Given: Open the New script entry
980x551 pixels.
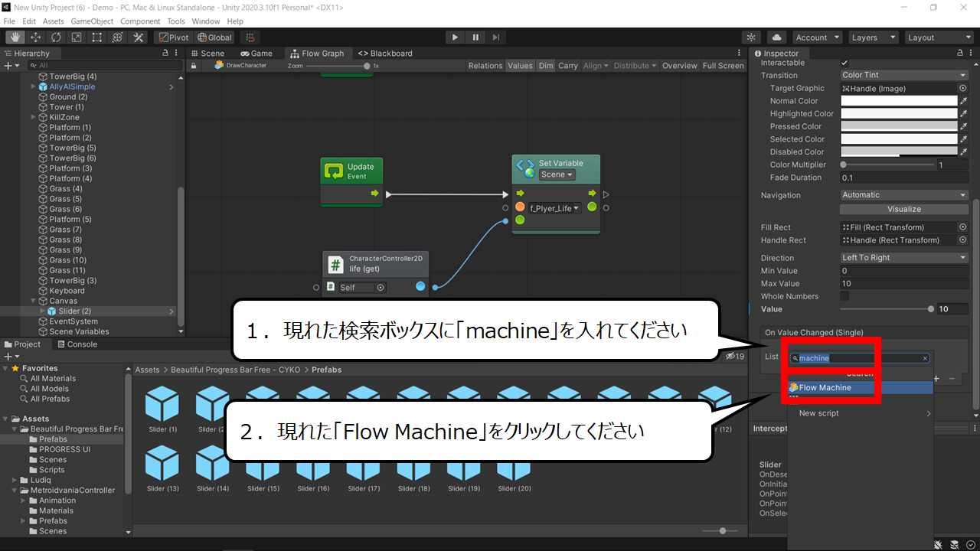Looking at the screenshot, I should pos(860,413).
